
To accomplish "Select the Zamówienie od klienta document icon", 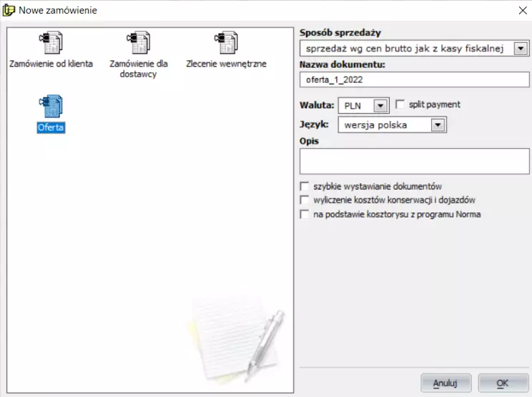I will pyautogui.click(x=51, y=42).
